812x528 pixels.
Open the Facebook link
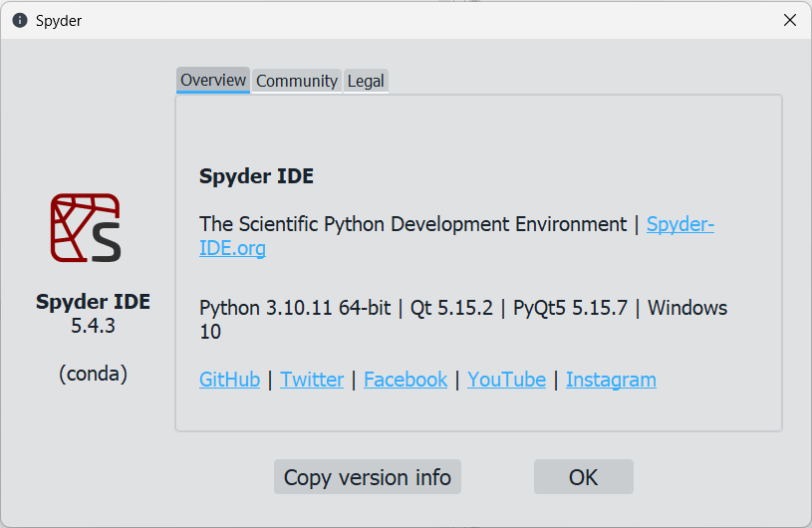[406, 380]
